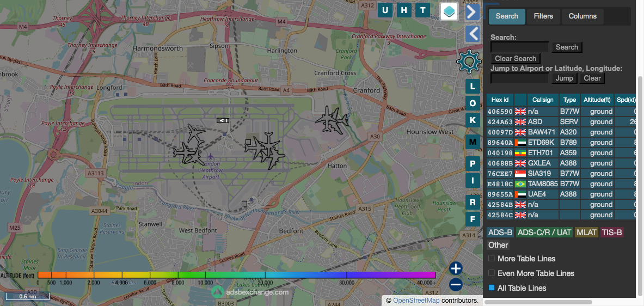The height and width of the screenshot is (306, 644).
Task: Click the altitude color scale bar
Action: 237,275
